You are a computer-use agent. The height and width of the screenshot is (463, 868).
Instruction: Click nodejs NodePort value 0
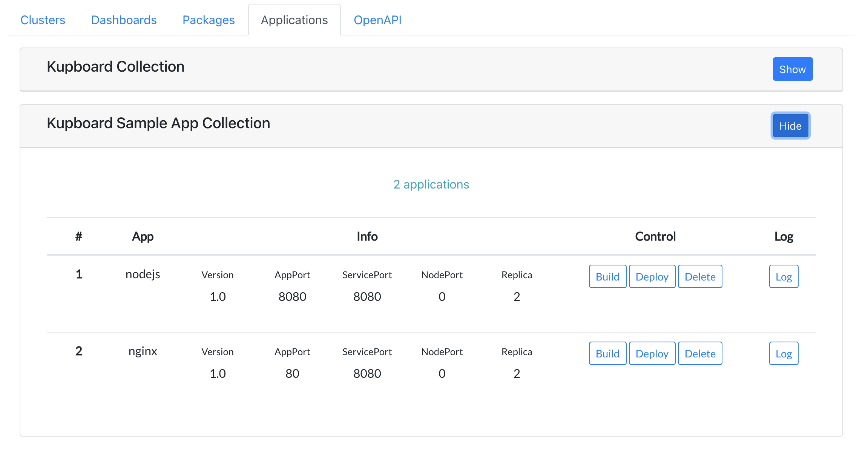(x=442, y=297)
